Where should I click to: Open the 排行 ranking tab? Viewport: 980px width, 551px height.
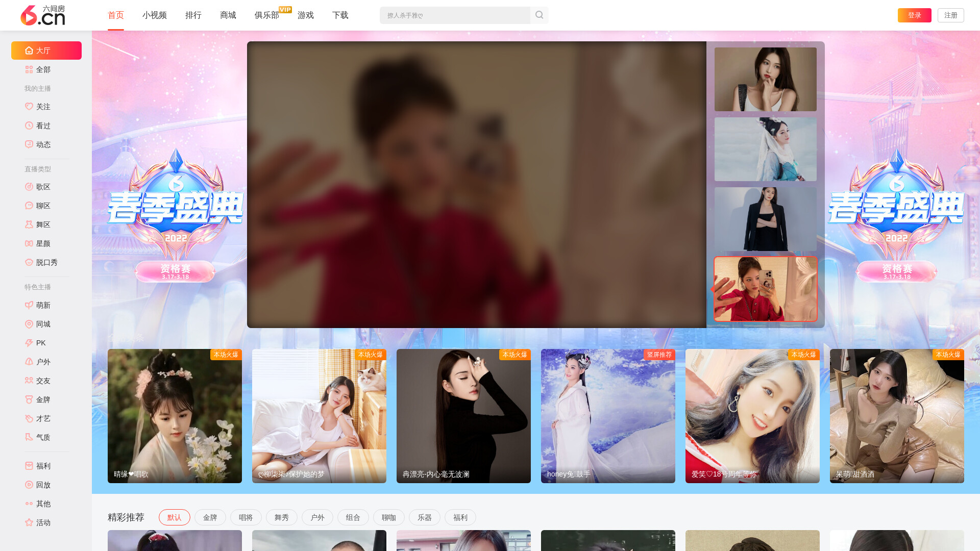tap(193, 15)
